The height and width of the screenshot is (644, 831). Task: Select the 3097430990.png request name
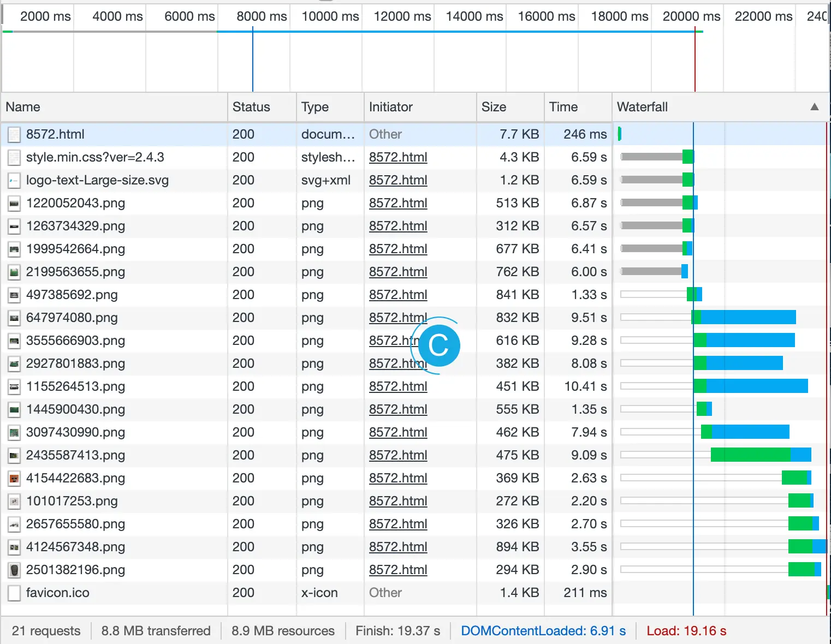click(x=76, y=432)
